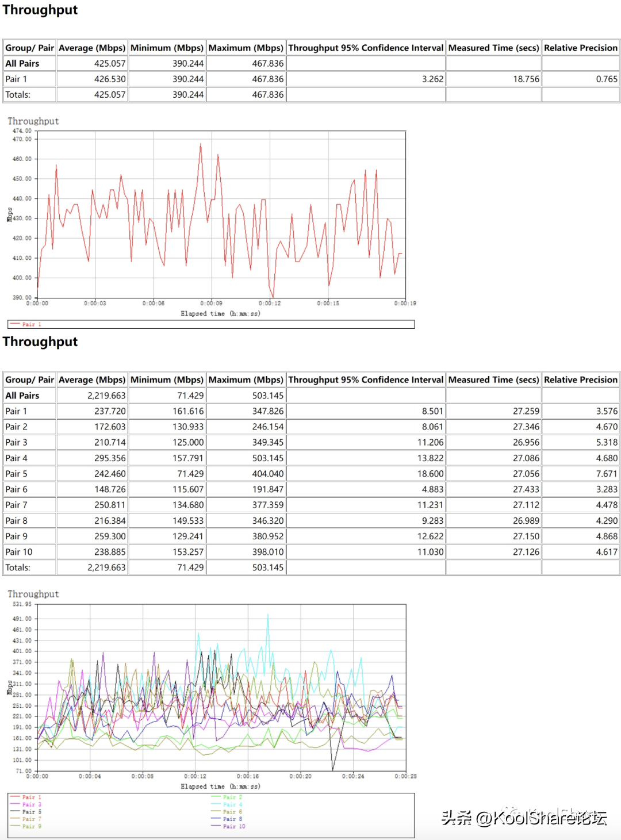621x840 pixels.
Task: Select the Pair 3 relative precision 5.318
Action: [607, 442]
